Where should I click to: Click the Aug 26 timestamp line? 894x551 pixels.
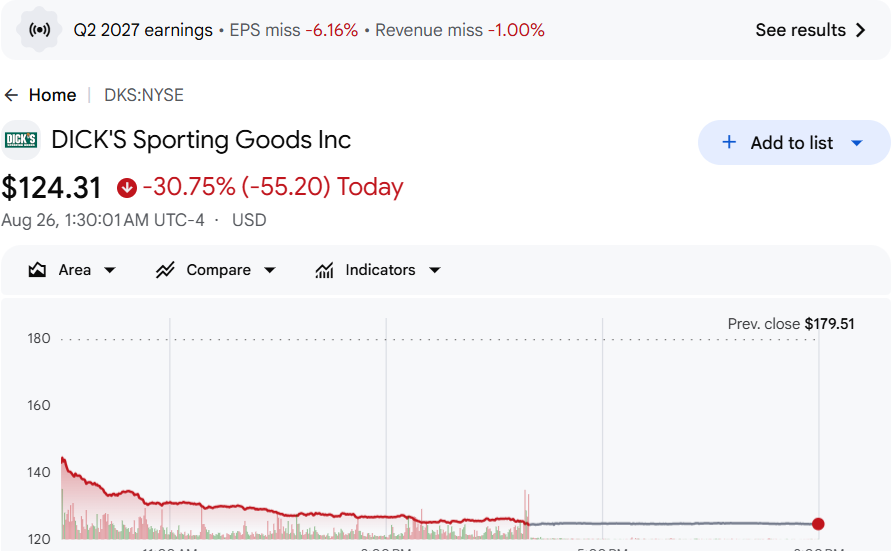(x=103, y=220)
